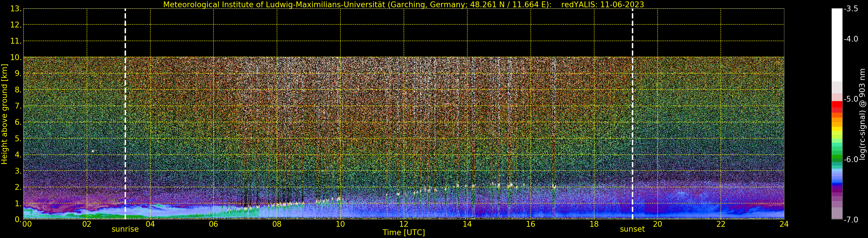Click the '14' time tick label
This screenshot has height=238, width=868.
[x=467, y=224]
